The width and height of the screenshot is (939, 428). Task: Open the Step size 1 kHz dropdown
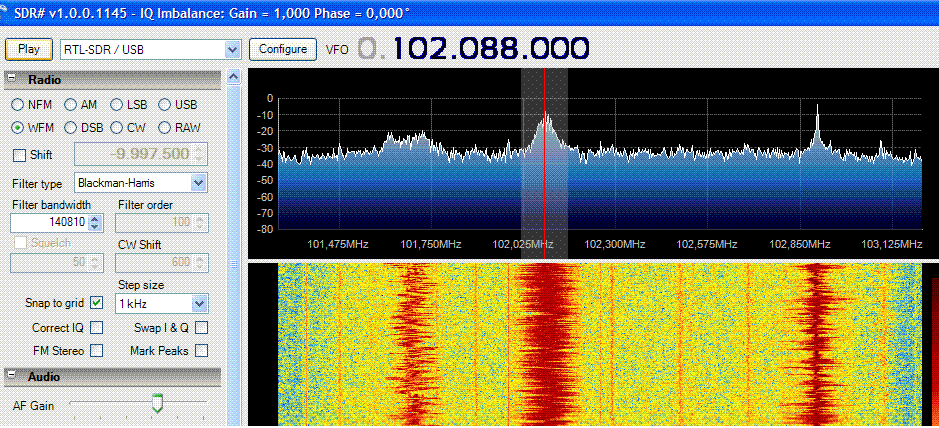click(198, 303)
